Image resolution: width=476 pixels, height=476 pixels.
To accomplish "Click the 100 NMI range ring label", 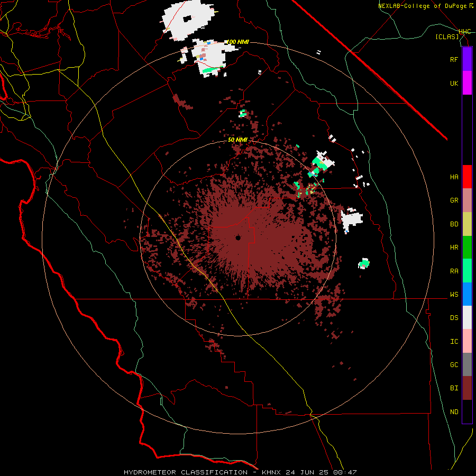I will [x=238, y=42].
